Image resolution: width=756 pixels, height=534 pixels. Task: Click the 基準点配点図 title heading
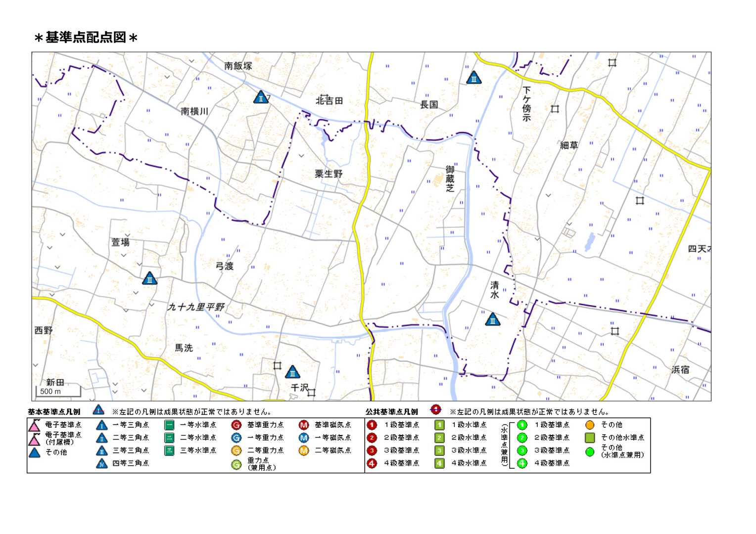tap(86, 38)
